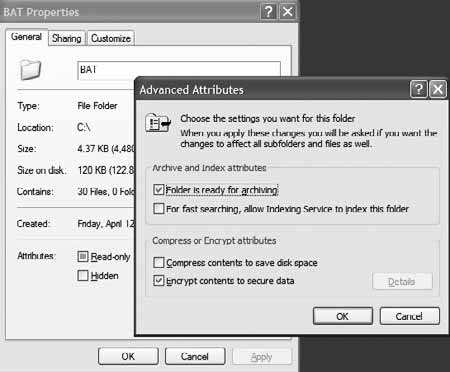
Task: Click the folder icon in BAT Properties
Action: pyautogui.click(x=30, y=70)
